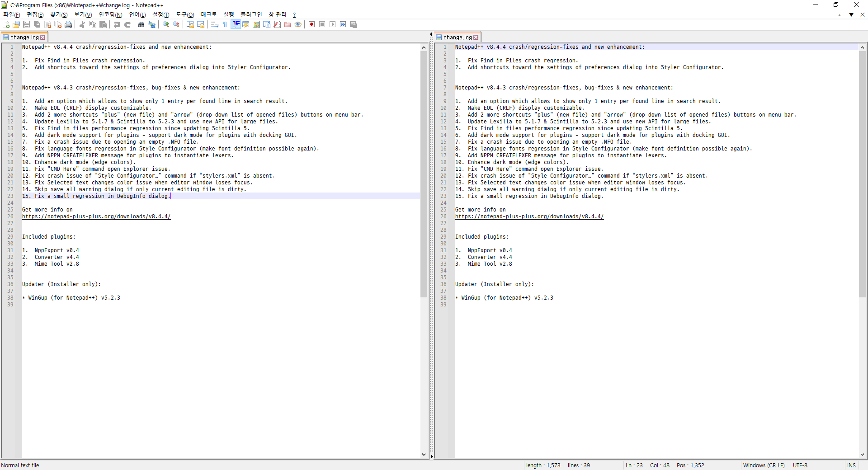Screen dimensions: 868x470
Task: Open the 실행 menu
Action: (x=229, y=15)
